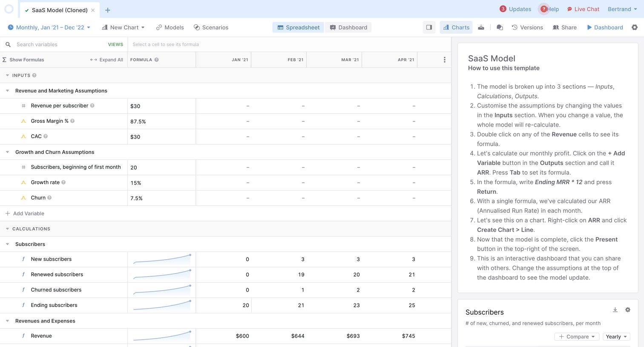Open Versions history
Image resolution: width=644 pixels, height=347 pixels.
[x=527, y=27]
